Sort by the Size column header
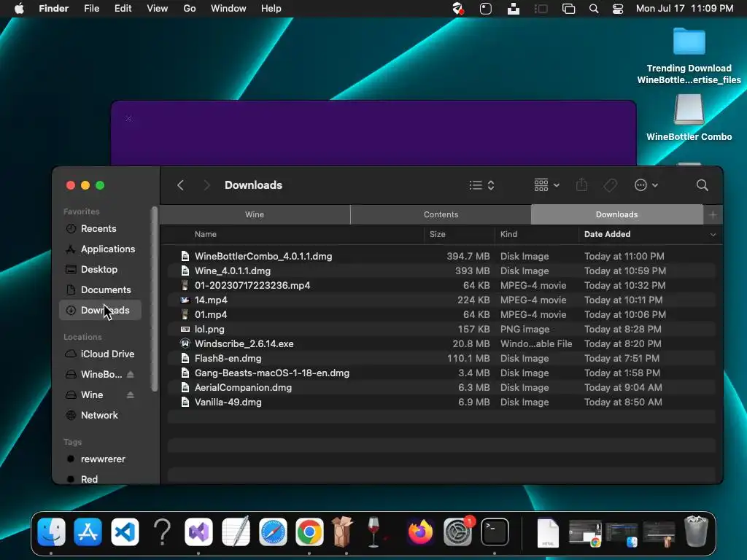 (x=438, y=234)
